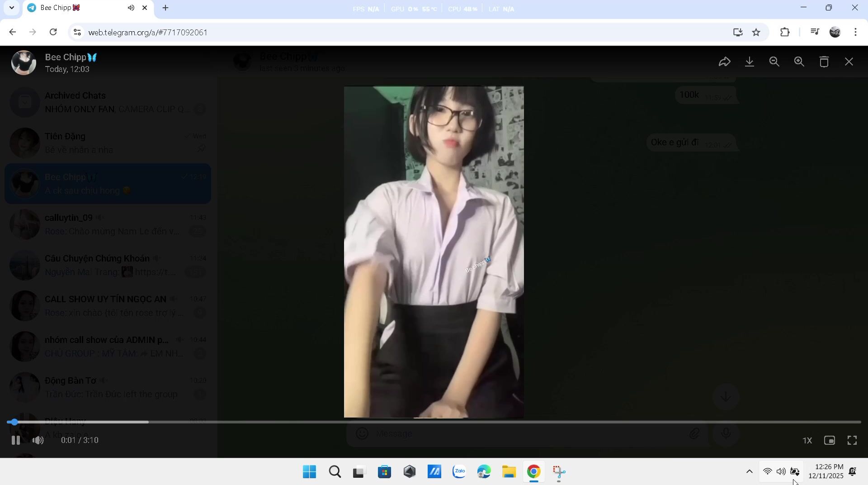Open Microsoft Edge from the taskbar
This screenshot has width=868, height=485.
click(x=484, y=472)
